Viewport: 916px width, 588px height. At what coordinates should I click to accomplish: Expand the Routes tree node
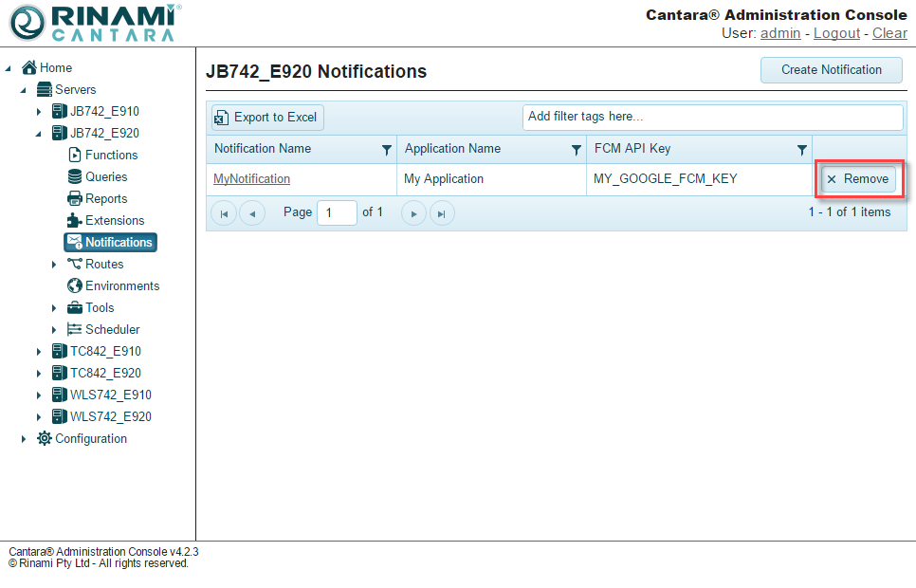54,265
